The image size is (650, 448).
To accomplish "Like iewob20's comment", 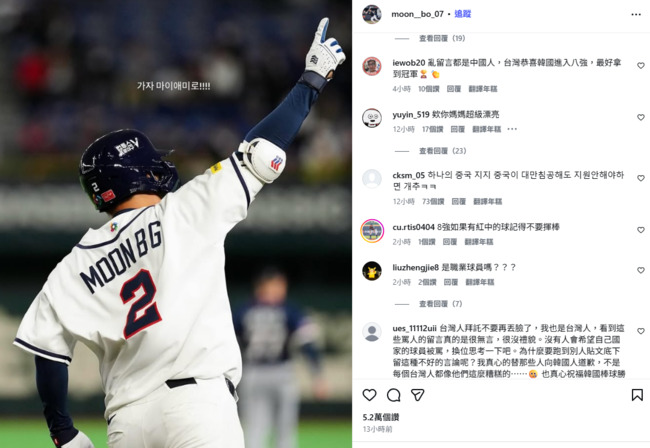I will 640,65.
